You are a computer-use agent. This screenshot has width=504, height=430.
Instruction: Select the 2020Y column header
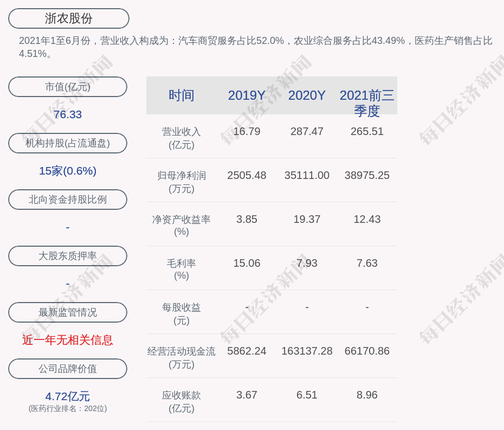307,95
